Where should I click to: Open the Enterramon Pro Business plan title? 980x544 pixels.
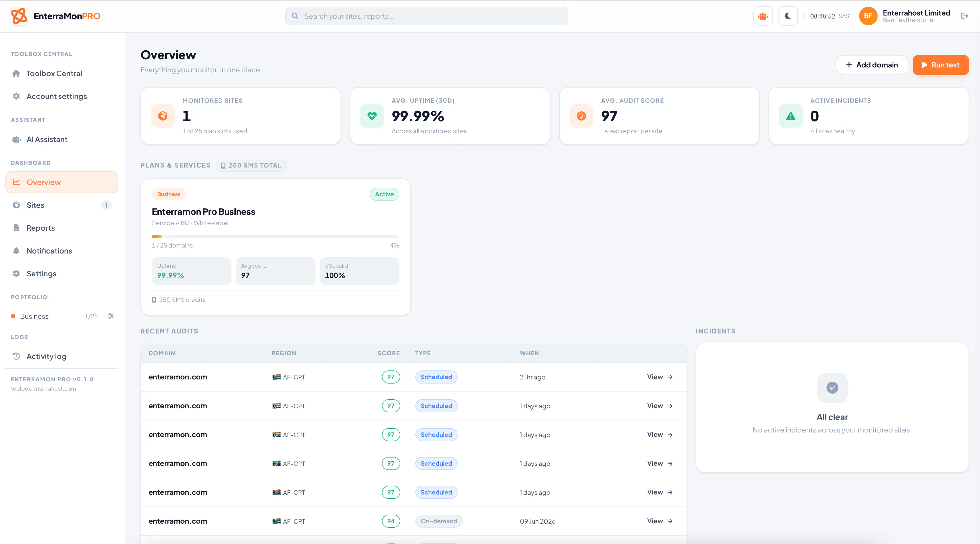tap(204, 212)
